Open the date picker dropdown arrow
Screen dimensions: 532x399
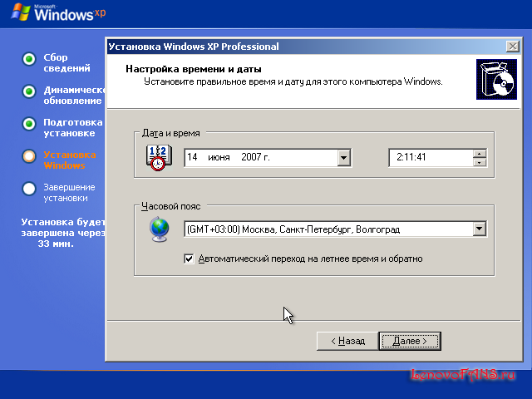coord(343,157)
